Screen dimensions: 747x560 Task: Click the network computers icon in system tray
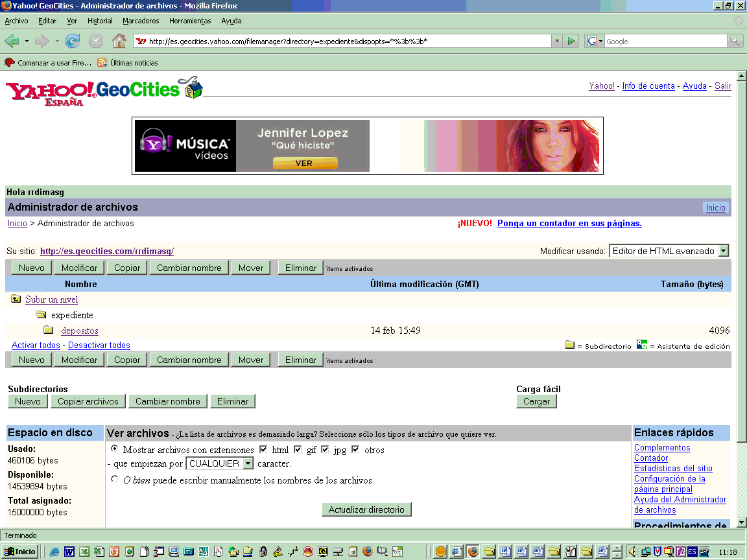[646, 552]
